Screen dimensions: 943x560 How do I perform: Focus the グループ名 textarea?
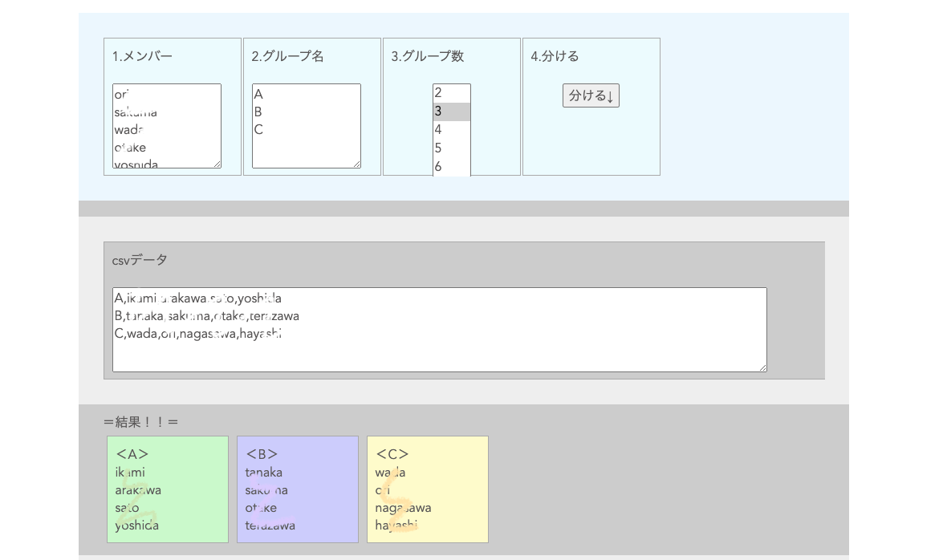click(x=306, y=126)
